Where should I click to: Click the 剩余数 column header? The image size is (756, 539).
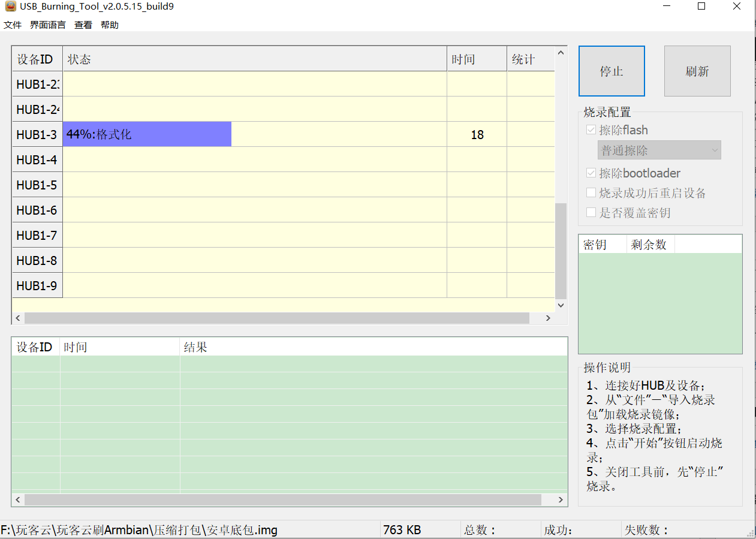651,245
